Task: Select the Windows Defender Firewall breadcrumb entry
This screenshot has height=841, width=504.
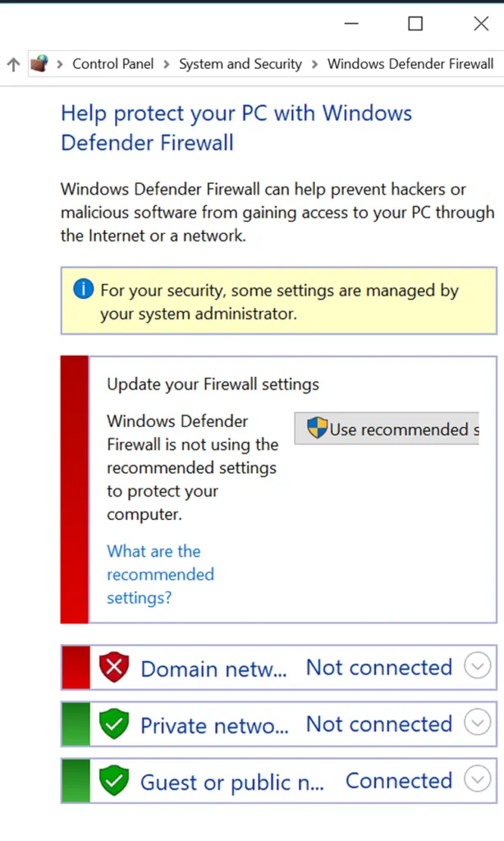Action: coord(410,63)
